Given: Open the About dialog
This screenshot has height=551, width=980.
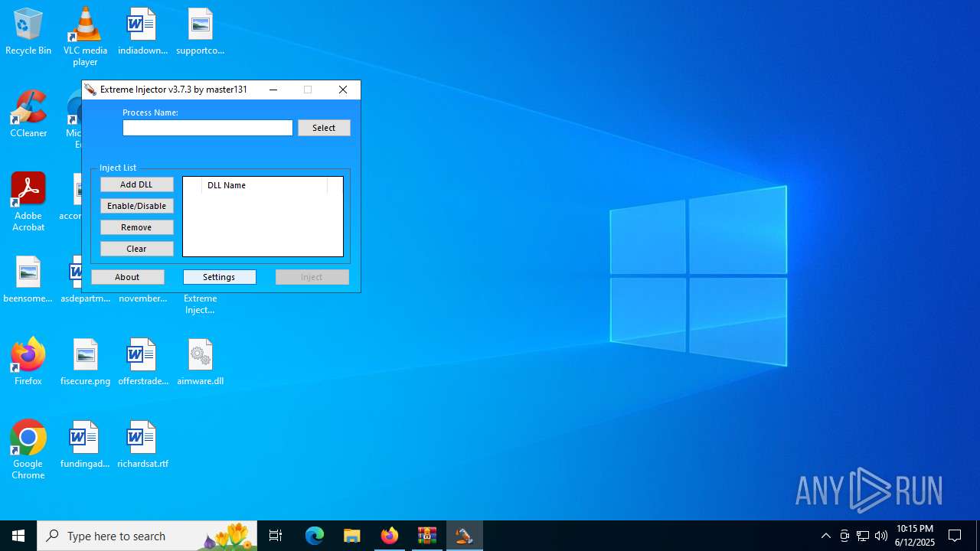Looking at the screenshot, I should coord(127,277).
